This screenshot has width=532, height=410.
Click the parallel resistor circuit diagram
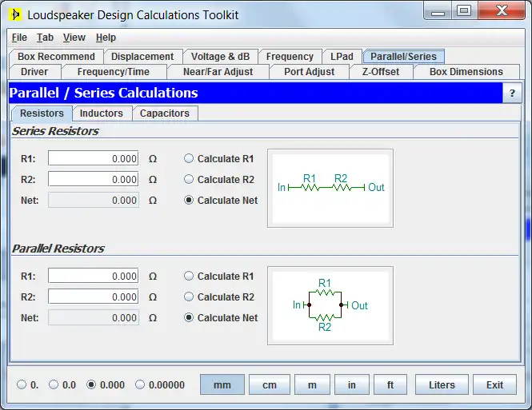[x=330, y=305]
